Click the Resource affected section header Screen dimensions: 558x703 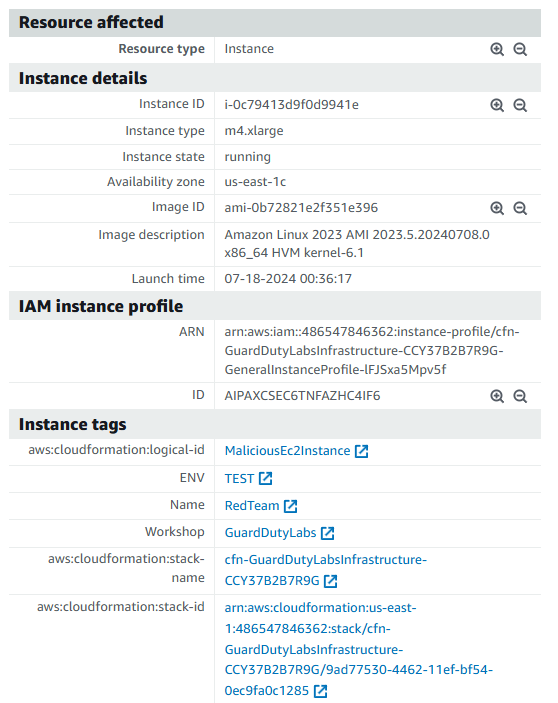(275, 23)
